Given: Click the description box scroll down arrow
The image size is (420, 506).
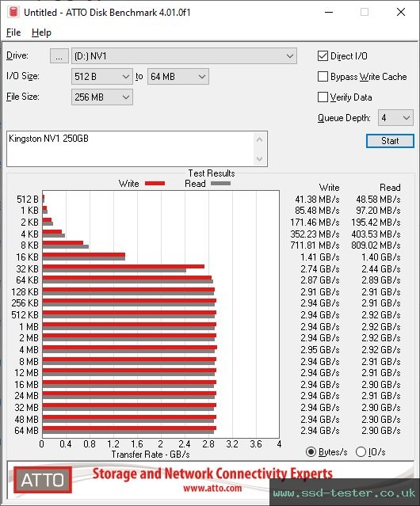Looking at the screenshot, I should (260, 158).
